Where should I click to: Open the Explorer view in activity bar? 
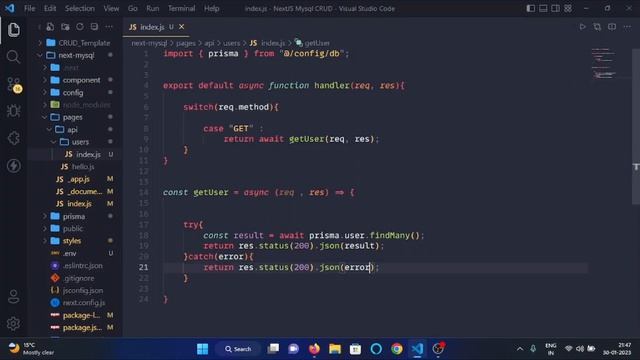pyautogui.click(x=13, y=30)
